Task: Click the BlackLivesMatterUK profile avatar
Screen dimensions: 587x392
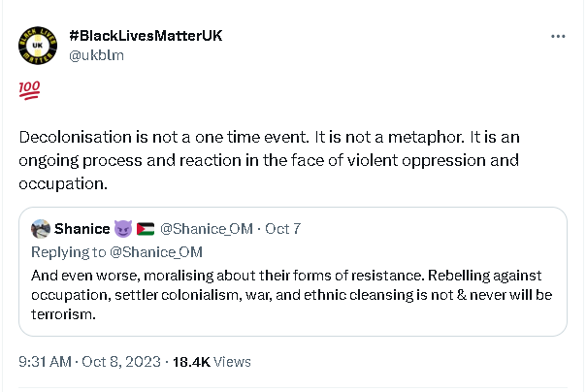Action: pos(39,47)
